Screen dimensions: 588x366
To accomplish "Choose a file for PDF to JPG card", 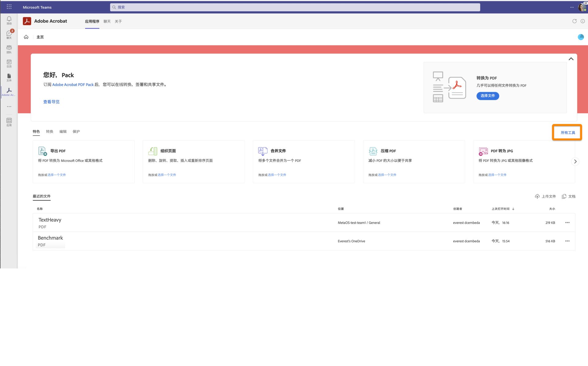I will click(x=497, y=175).
